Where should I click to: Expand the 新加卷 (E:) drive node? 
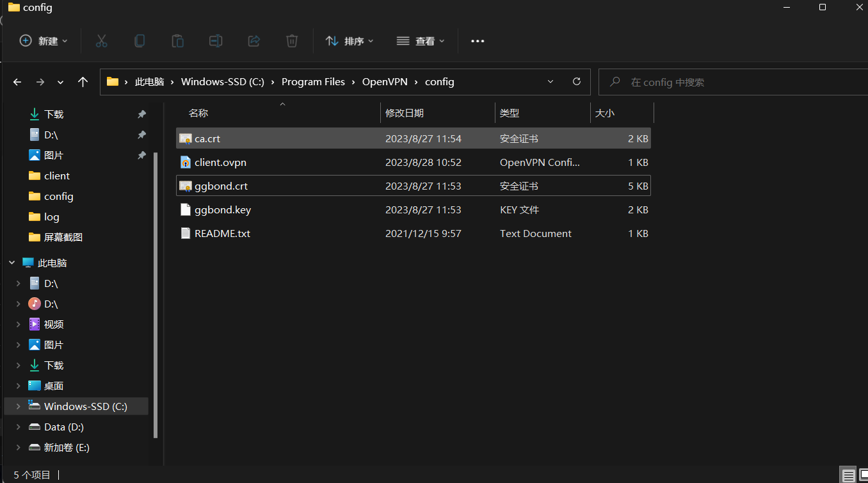coord(19,447)
